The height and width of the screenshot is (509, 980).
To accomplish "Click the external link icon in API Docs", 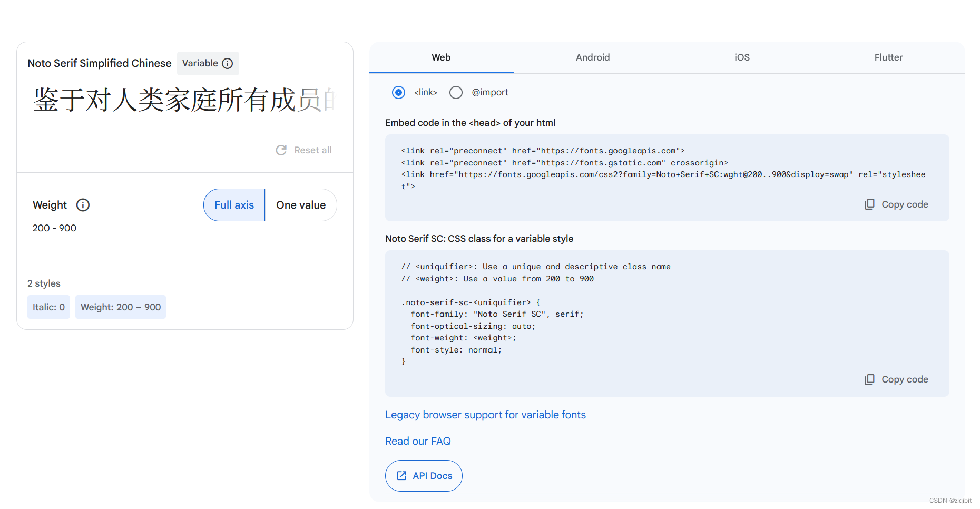I will pyautogui.click(x=401, y=476).
